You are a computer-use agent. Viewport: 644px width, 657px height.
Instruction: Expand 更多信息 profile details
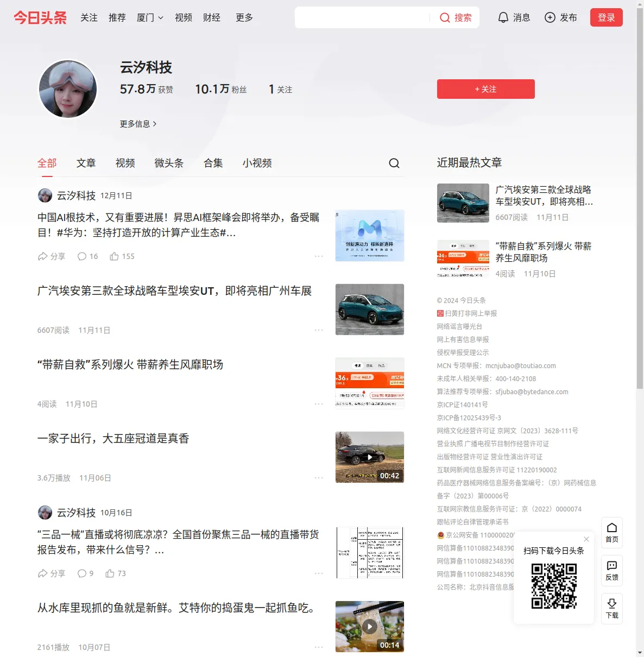point(138,124)
